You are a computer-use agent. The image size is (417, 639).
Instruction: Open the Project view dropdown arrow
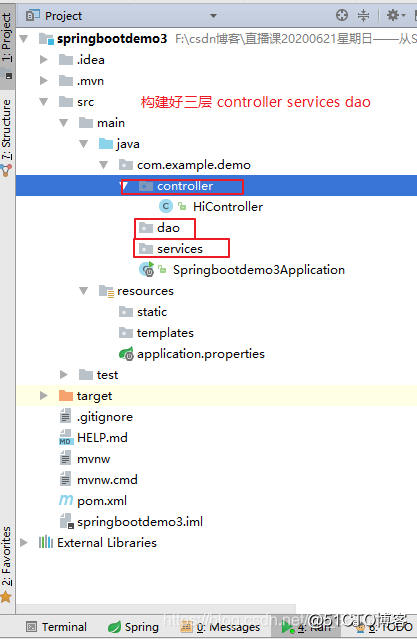[x=213, y=16]
